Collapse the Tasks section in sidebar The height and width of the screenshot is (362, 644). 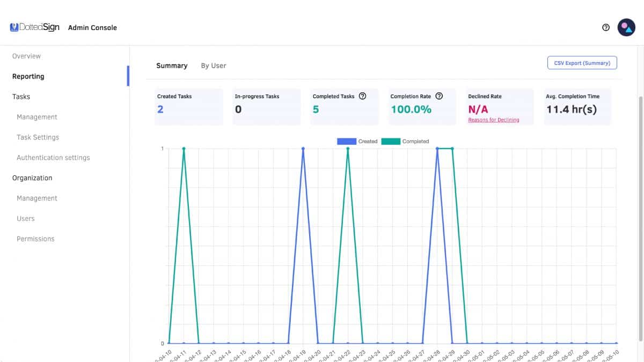coord(21,97)
